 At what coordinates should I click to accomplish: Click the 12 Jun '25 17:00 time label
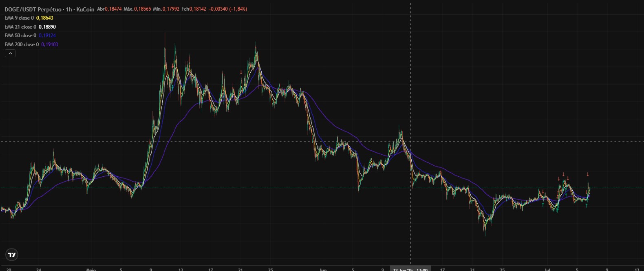tap(410, 269)
